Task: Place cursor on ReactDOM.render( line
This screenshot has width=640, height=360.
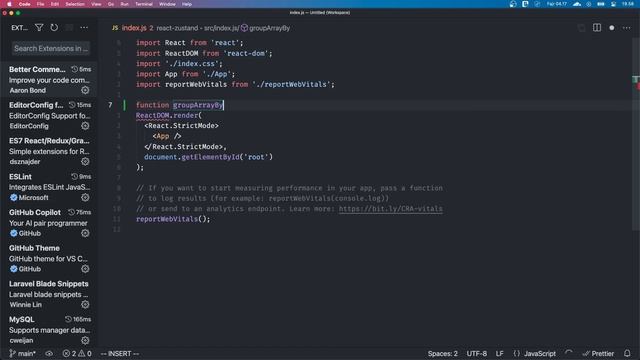Action: click(169, 116)
